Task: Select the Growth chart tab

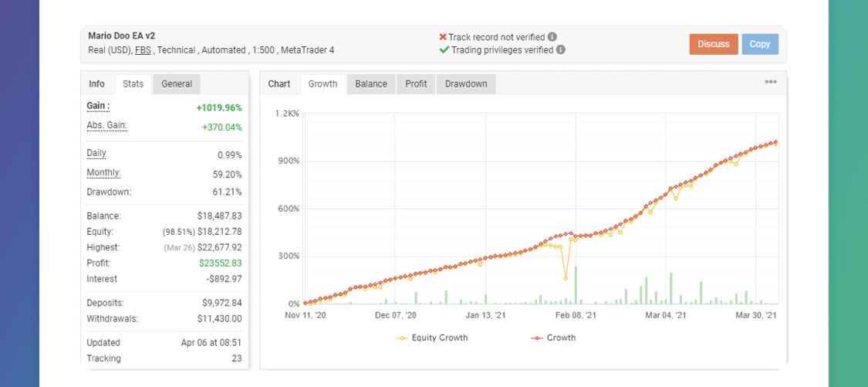Action: [x=323, y=83]
